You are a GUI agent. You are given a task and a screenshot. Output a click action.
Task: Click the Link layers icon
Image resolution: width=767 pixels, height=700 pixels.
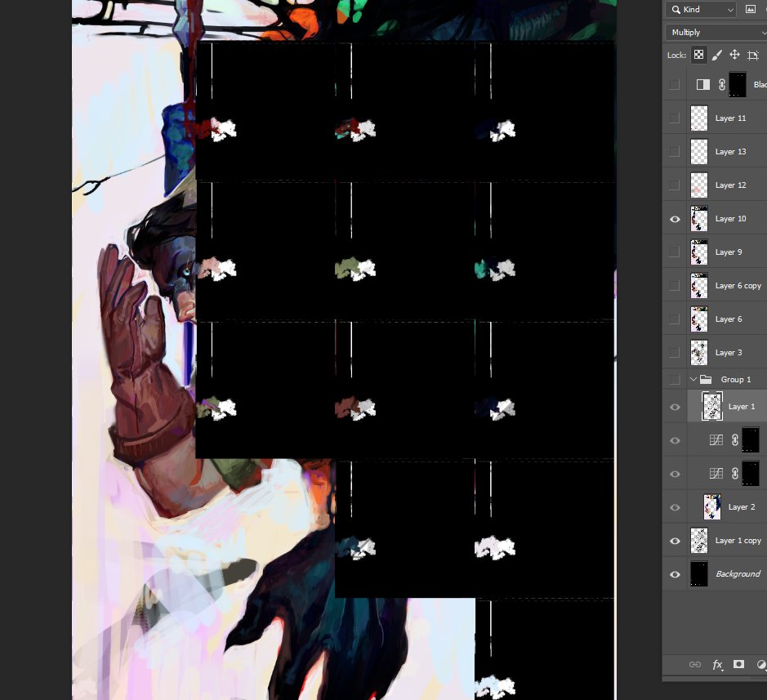pyautogui.click(x=694, y=664)
